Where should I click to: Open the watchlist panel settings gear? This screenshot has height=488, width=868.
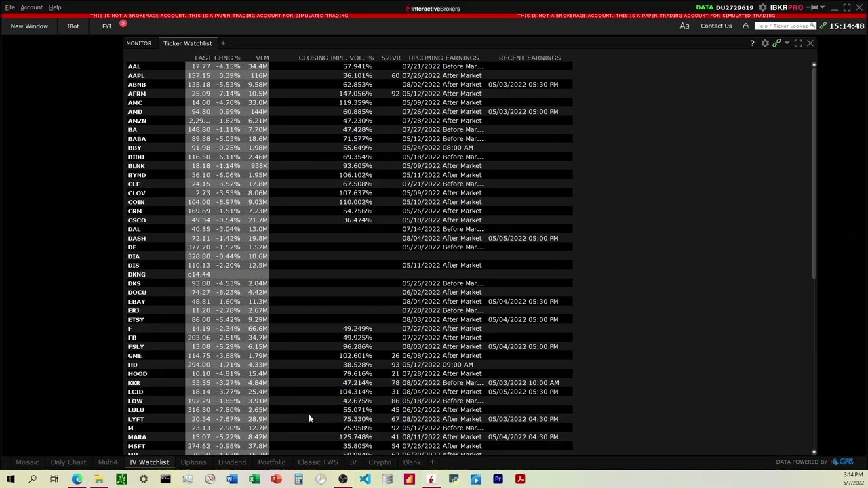[x=765, y=43]
